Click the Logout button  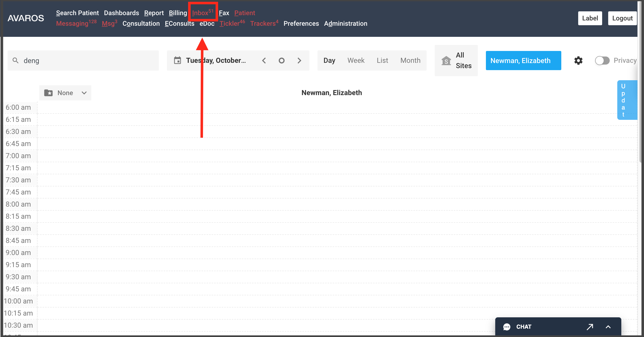point(622,18)
